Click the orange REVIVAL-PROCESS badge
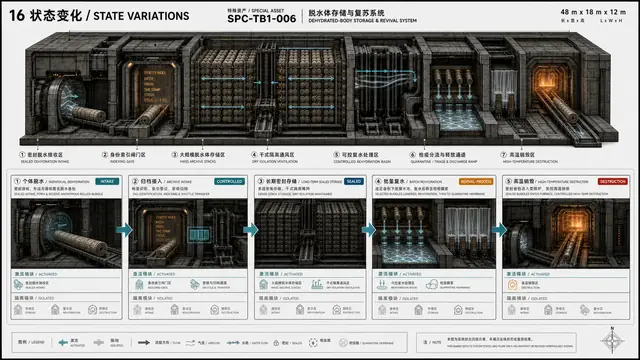The image size is (640, 360). pyautogui.click(x=476, y=181)
